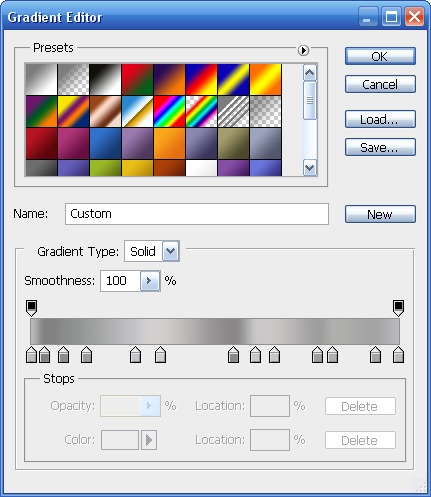Open the Presets flyout menu arrow
Image resolution: width=431 pixels, height=497 pixels.
pyautogui.click(x=303, y=50)
